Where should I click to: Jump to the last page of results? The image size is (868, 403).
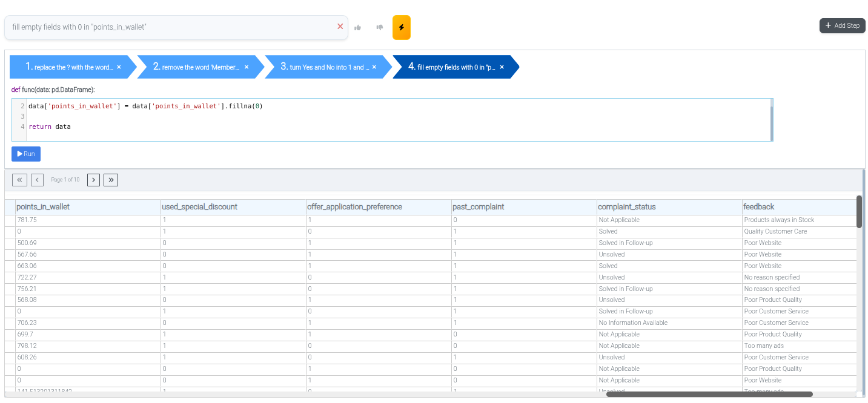(x=111, y=180)
